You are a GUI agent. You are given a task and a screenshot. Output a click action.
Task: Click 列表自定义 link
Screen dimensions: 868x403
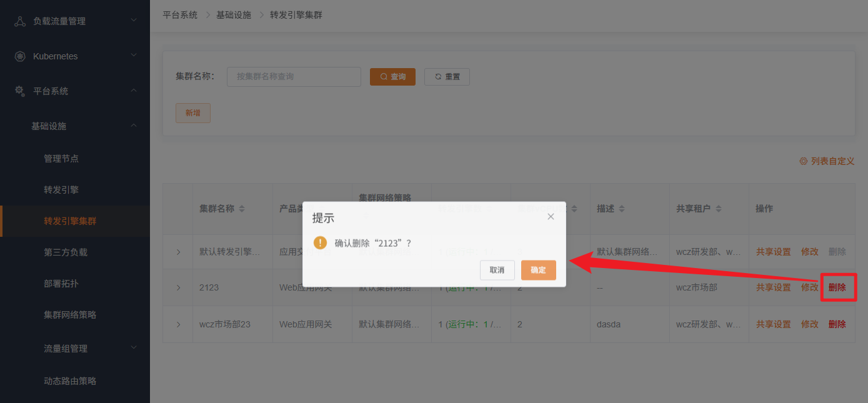tap(832, 161)
